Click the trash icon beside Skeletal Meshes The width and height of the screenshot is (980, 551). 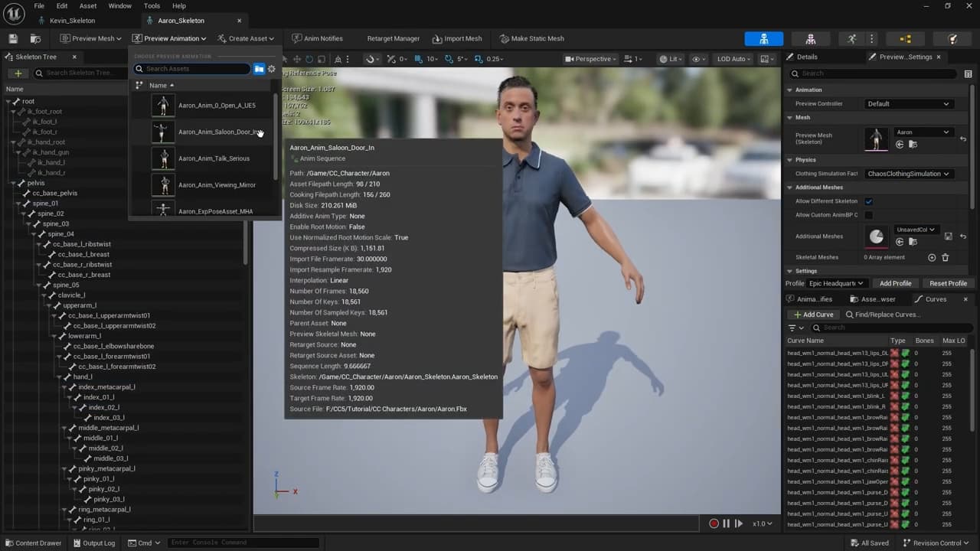pos(945,257)
